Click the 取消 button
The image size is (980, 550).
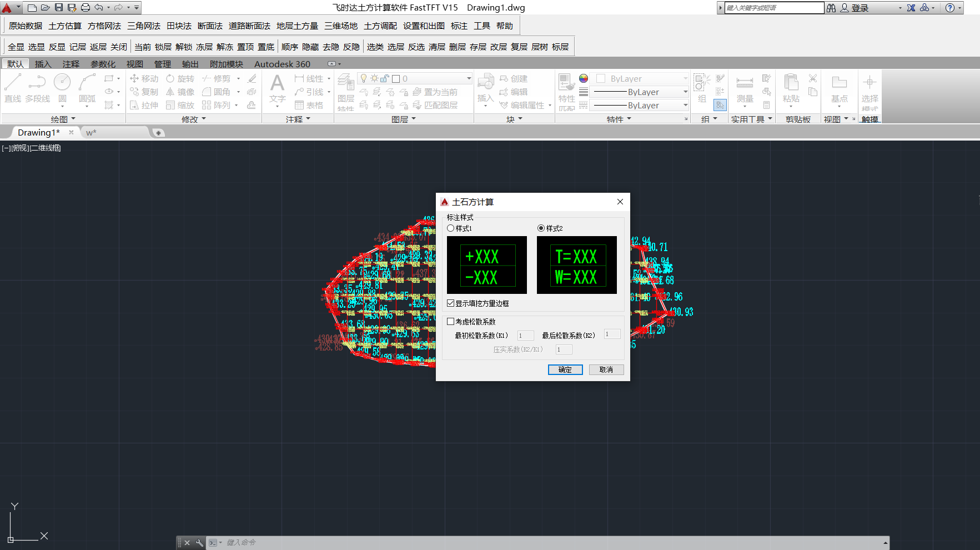[x=606, y=370]
